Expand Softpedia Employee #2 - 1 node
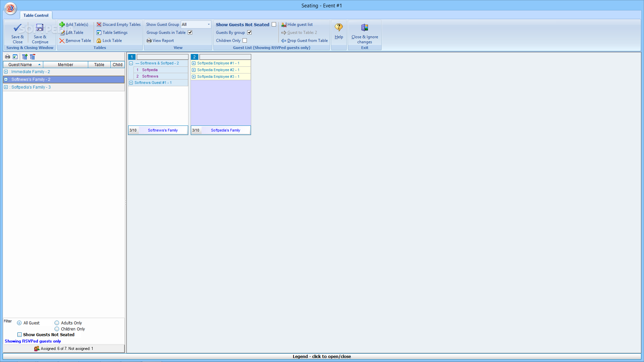The width and height of the screenshot is (644, 362). [194, 70]
